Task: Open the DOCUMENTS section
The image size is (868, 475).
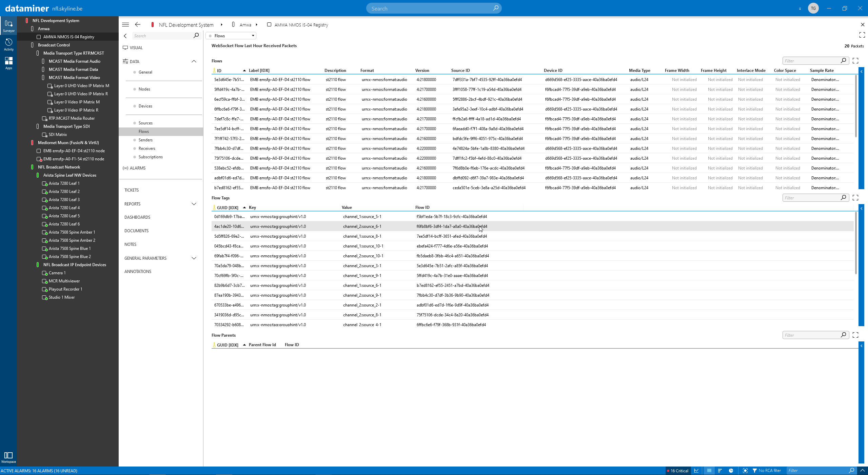Action: tap(136, 231)
